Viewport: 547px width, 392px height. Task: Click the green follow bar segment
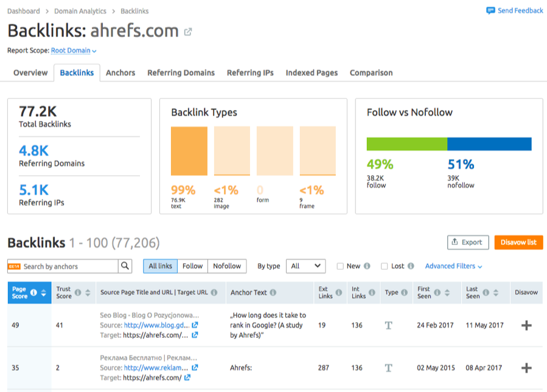point(407,144)
